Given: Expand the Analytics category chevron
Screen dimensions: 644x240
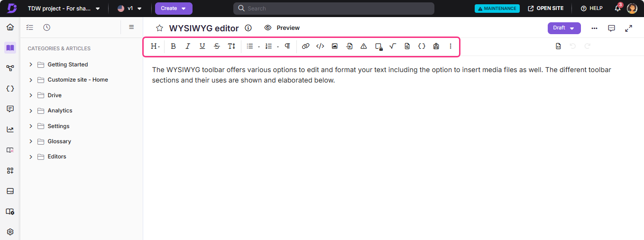Looking at the screenshot, I should coord(31,111).
